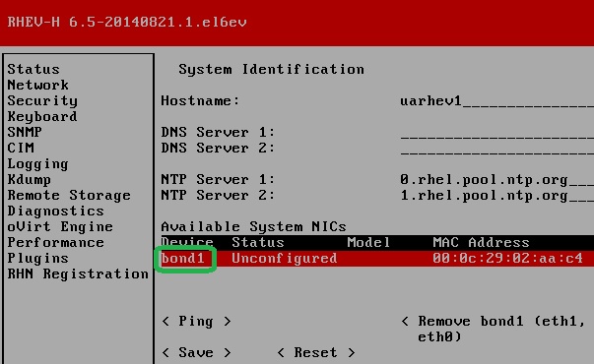The image size is (594, 364).
Task: Click the NTP Server 1: label
Action: 218,179
